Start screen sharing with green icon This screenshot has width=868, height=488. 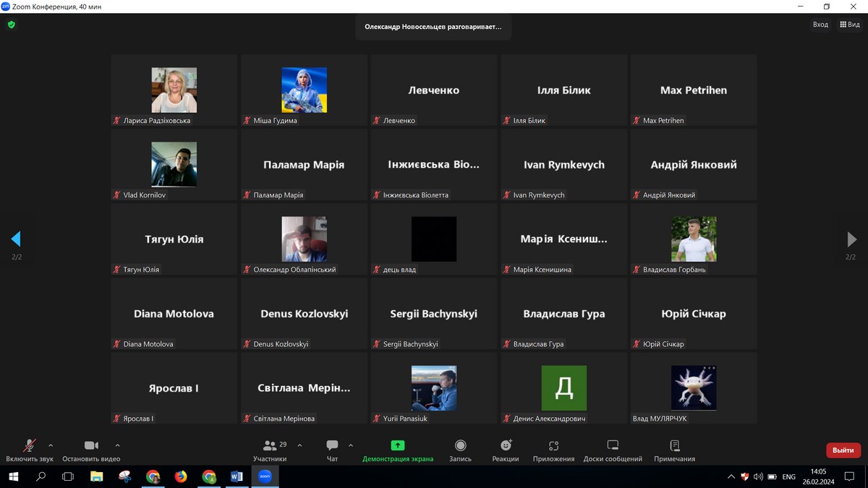[x=398, y=446]
